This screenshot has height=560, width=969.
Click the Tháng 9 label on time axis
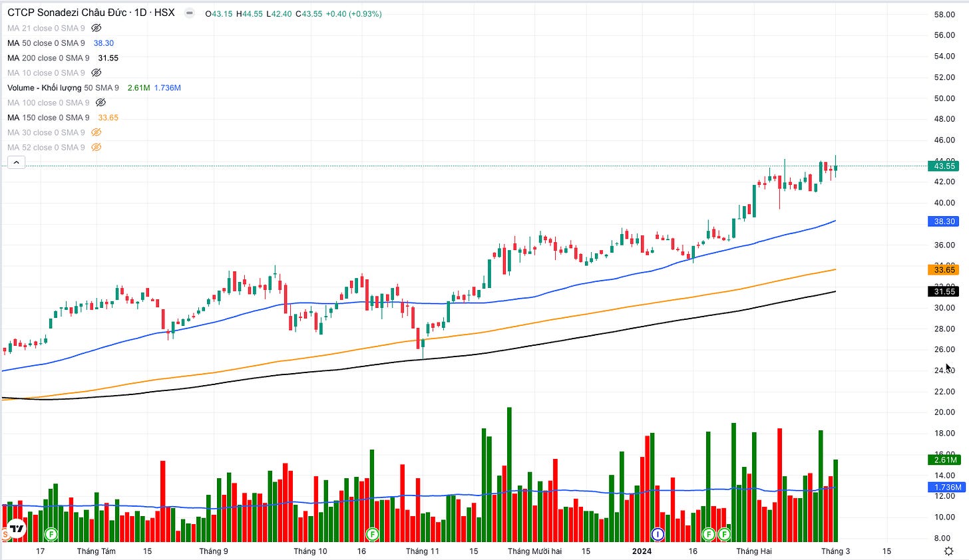[214, 551]
